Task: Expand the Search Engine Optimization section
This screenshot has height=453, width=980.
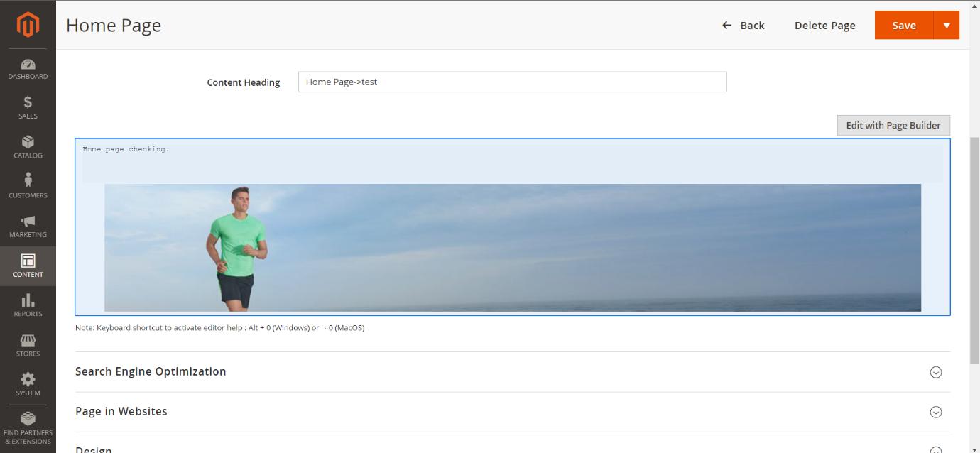Action: click(x=935, y=372)
